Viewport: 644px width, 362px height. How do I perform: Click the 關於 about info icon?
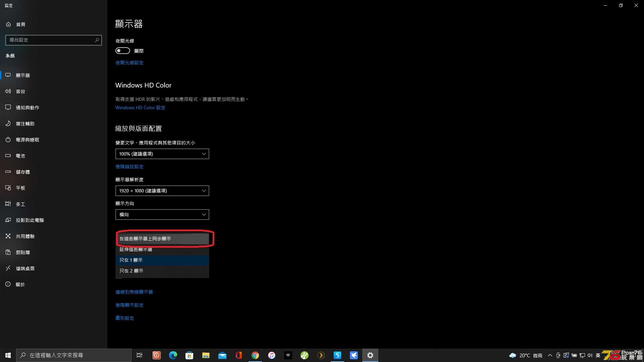point(8,284)
